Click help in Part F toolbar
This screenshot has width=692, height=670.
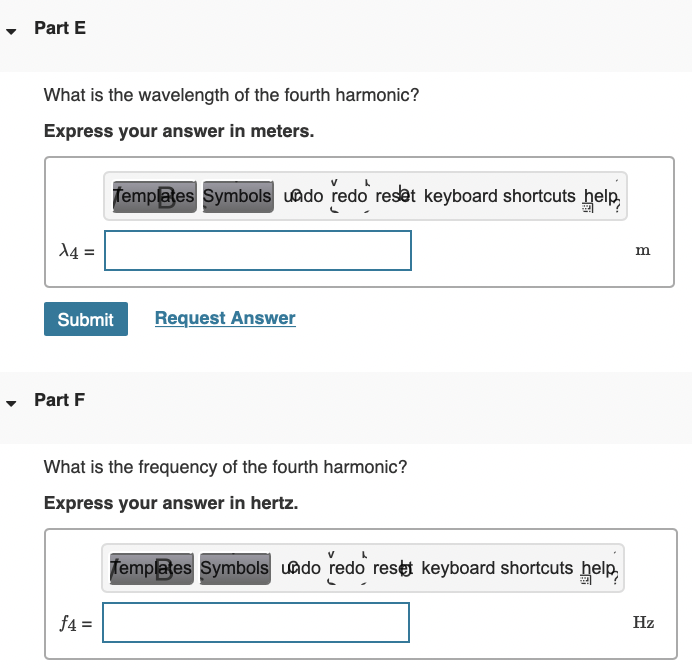click(599, 568)
